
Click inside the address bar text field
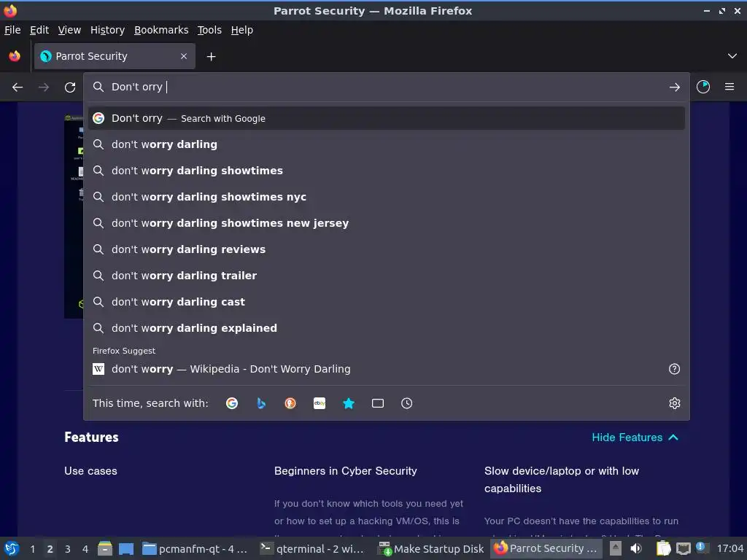pyautogui.click(x=386, y=87)
